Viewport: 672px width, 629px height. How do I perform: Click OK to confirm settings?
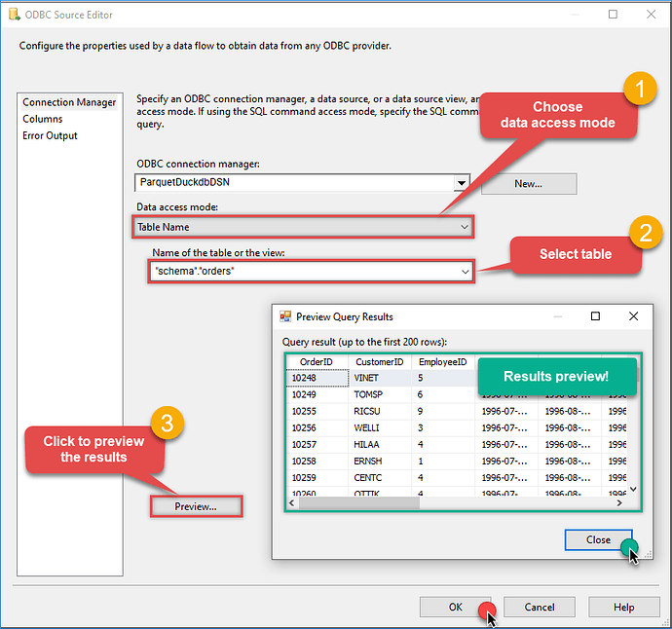click(x=455, y=607)
